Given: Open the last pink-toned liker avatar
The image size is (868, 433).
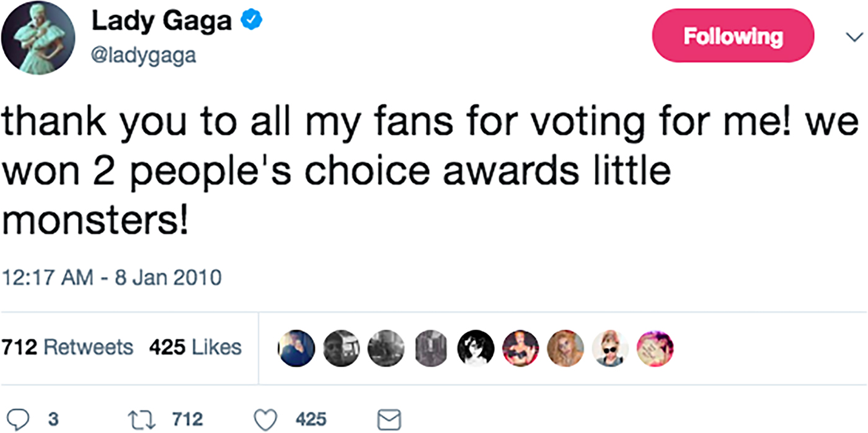Looking at the screenshot, I should click(x=655, y=348).
